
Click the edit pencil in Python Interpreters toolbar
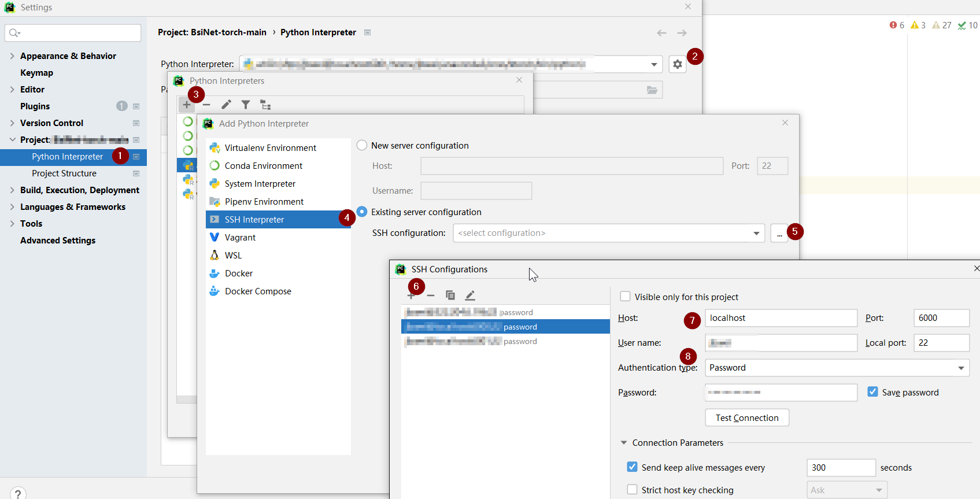pos(226,105)
